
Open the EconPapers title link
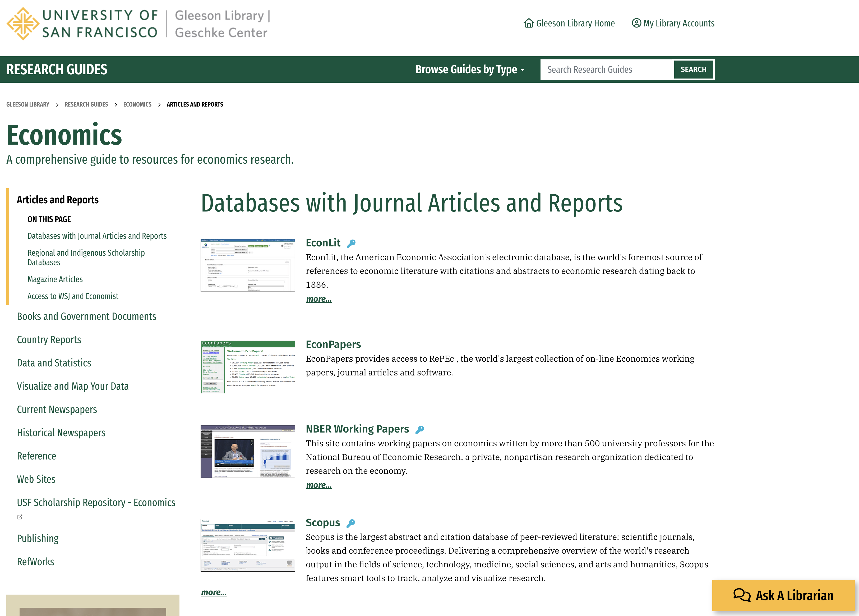tap(333, 344)
